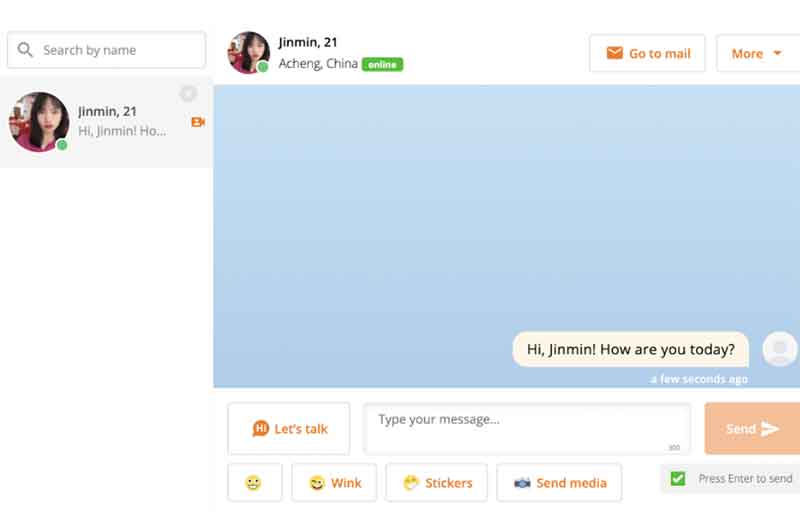This screenshot has width=800, height=525.
Task: Open Go to mail
Action: pyautogui.click(x=647, y=54)
